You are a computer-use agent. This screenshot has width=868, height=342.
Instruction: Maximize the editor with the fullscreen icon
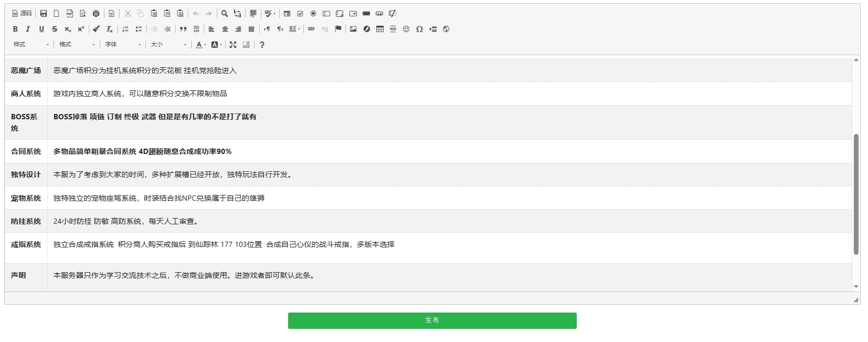coord(233,45)
